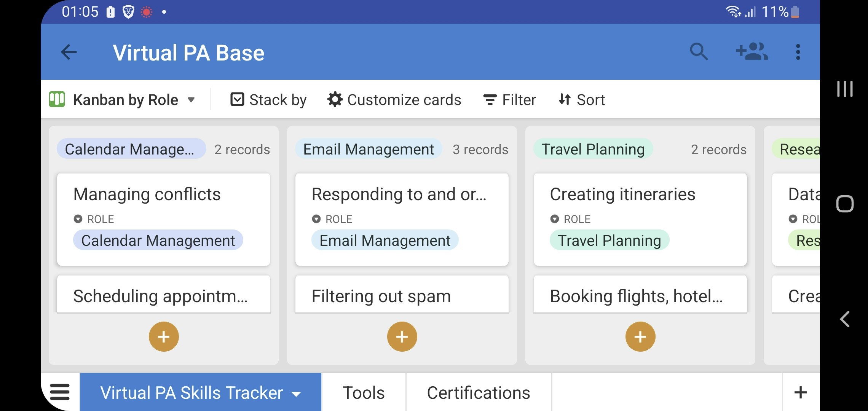Image resolution: width=868 pixels, height=411 pixels.
Task: Add record to Travel Planning stack
Action: pos(640,337)
